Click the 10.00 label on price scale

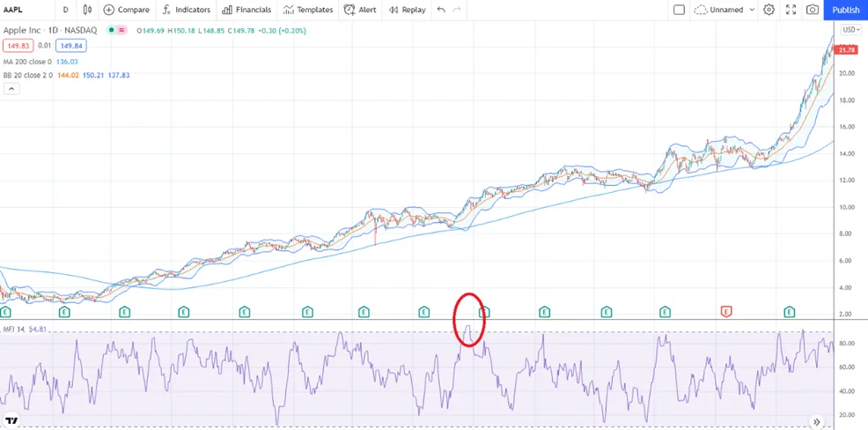848,207
